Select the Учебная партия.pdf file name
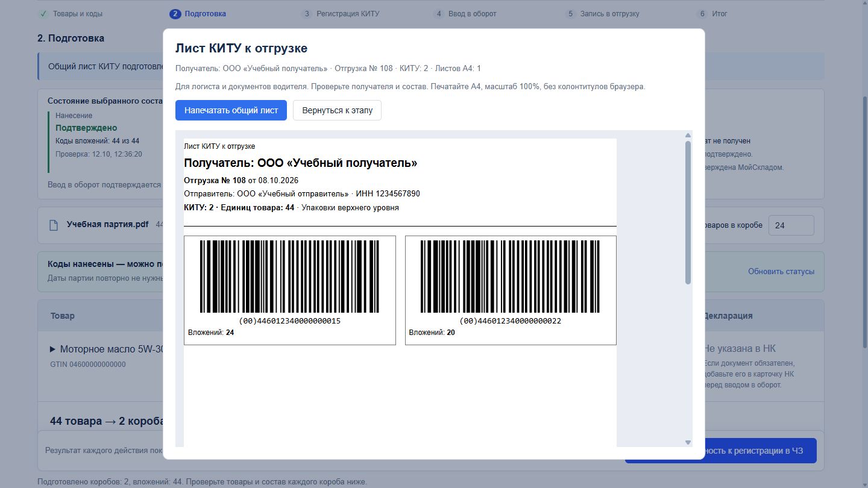Image resolution: width=868 pixels, height=488 pixels. coord(107,225)
